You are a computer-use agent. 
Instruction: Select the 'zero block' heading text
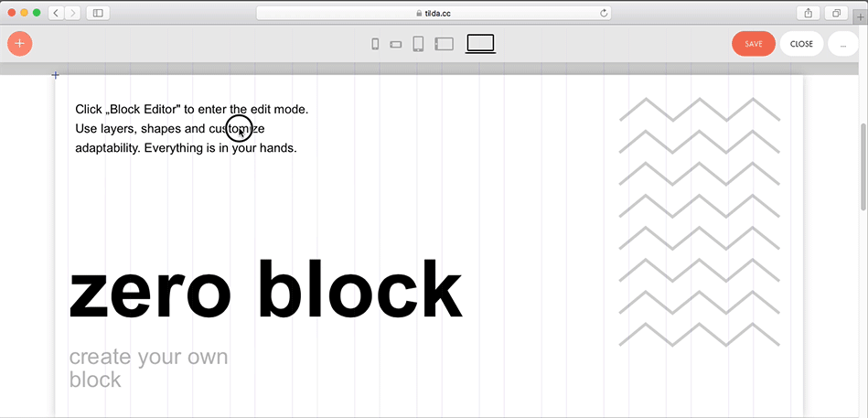(x=265, y=289)
